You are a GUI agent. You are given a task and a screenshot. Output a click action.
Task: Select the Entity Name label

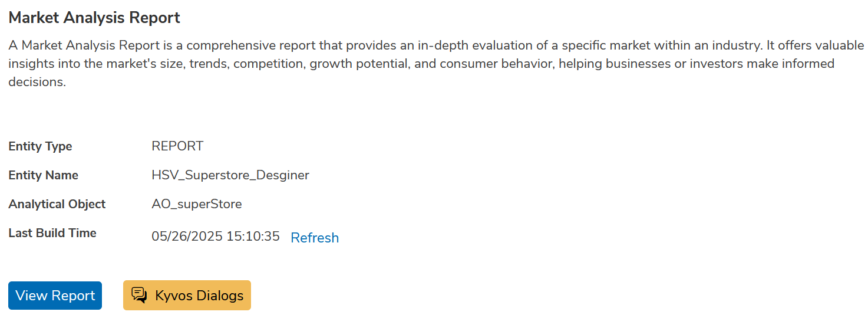[43, 175]
